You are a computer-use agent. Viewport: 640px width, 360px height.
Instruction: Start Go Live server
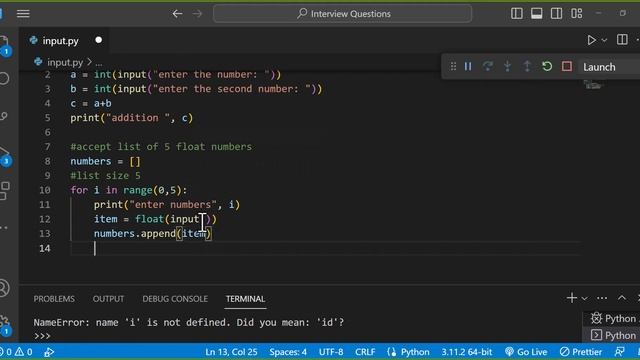coord(525,352)
